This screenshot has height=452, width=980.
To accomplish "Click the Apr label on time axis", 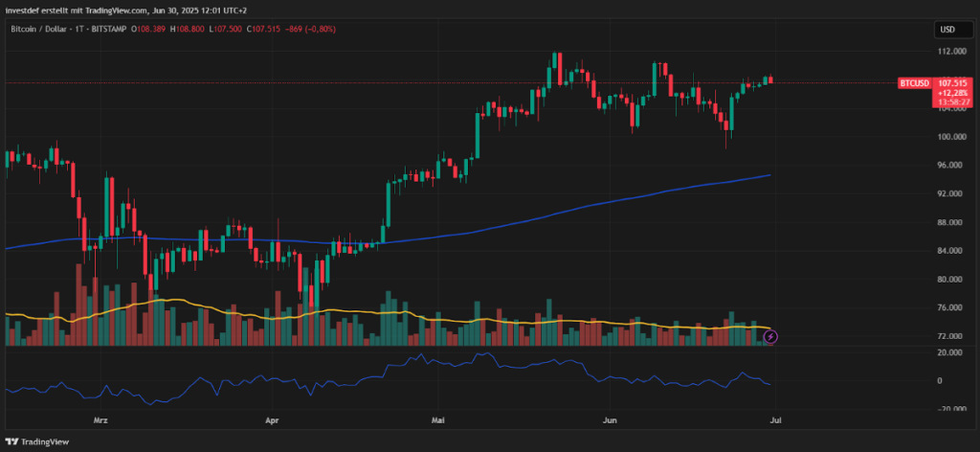I will click(272, 419).
